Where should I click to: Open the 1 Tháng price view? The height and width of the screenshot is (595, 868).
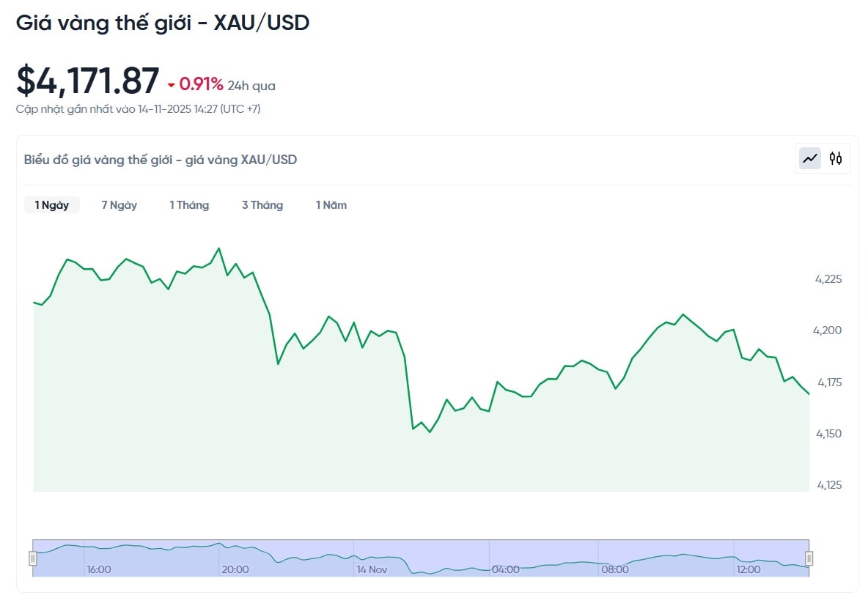(189, 205)
